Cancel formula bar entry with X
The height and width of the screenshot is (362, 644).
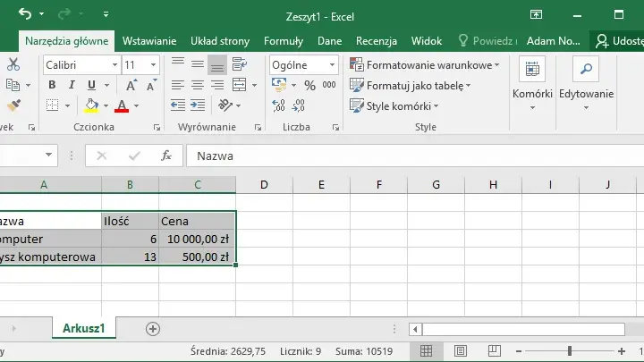[x=101, y=156]
